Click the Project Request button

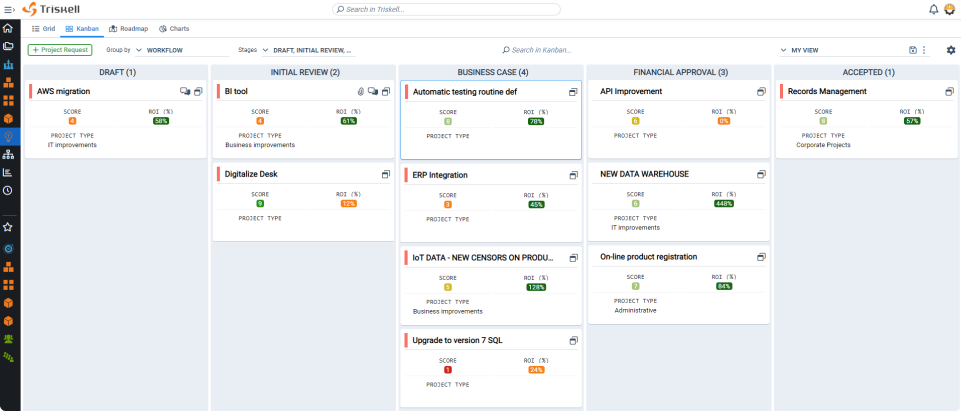click(60, 50)
